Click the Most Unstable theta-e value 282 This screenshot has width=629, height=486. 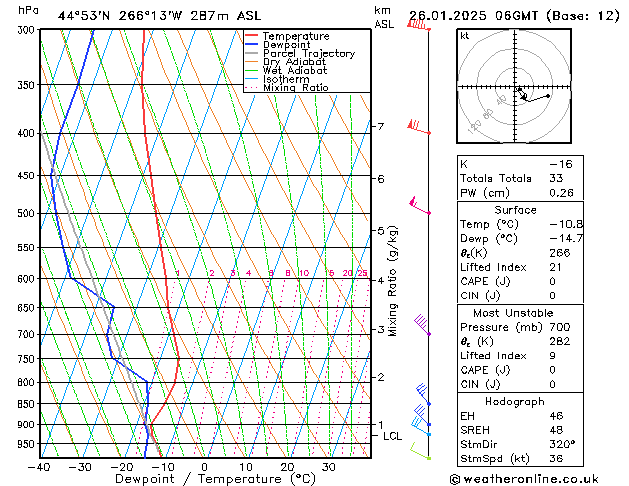tap(560, 341)
